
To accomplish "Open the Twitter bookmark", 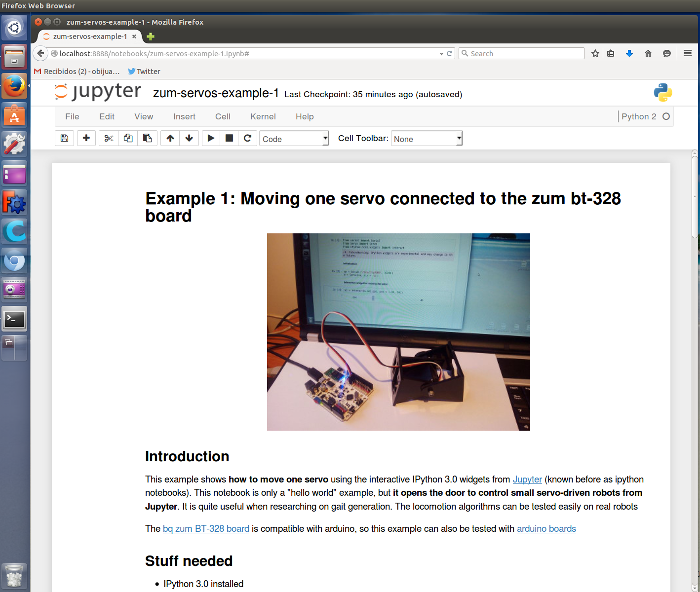I will point(144,72).
